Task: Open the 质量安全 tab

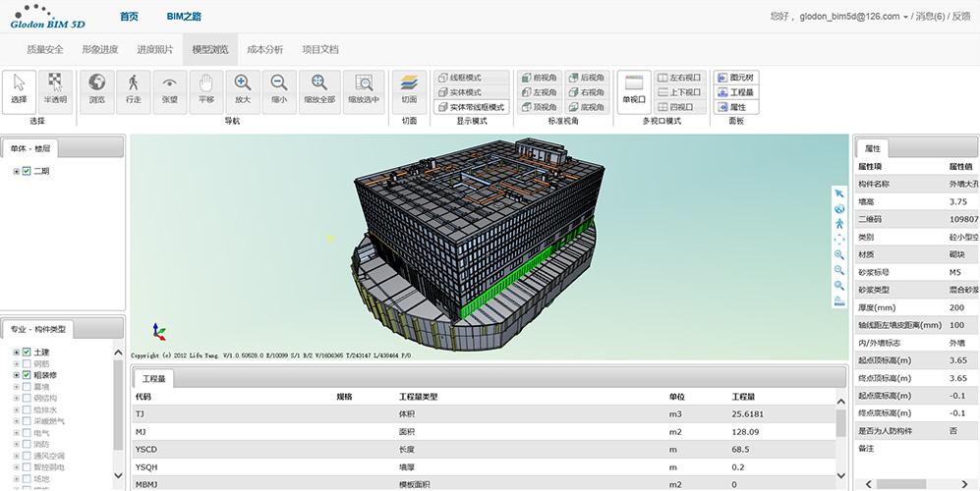Action: click(45, 49)
